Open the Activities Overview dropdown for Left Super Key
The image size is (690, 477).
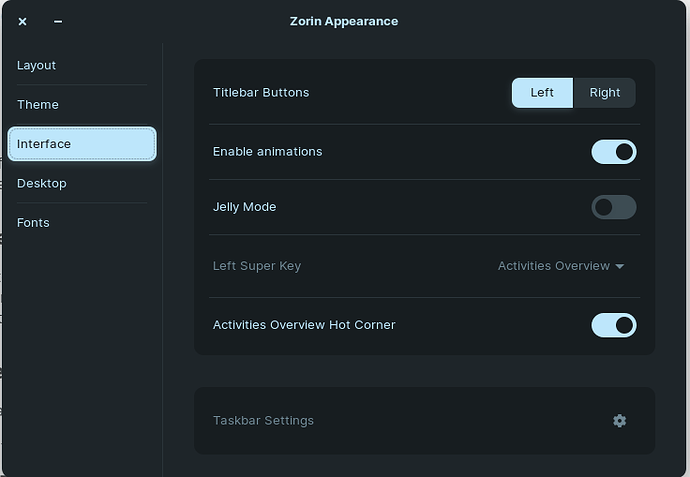point(561,266)
